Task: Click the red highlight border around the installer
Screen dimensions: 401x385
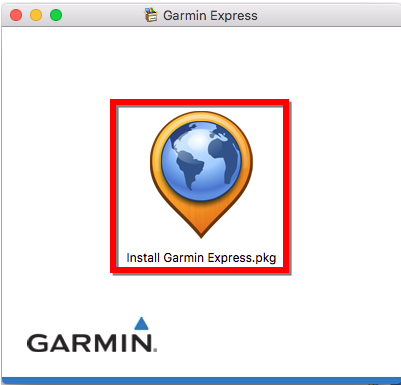Action: click(200, 102)
